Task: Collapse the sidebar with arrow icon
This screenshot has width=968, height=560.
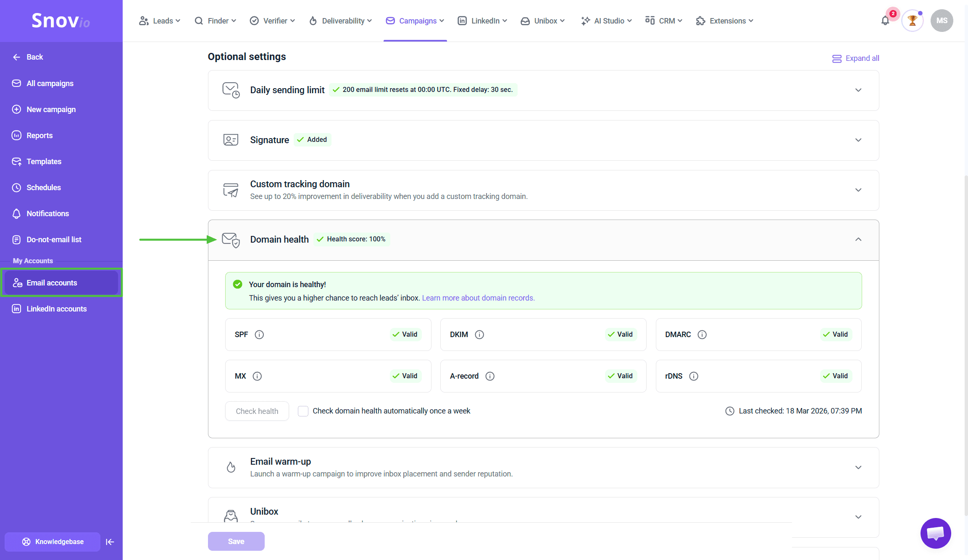Action: (110, 542)
